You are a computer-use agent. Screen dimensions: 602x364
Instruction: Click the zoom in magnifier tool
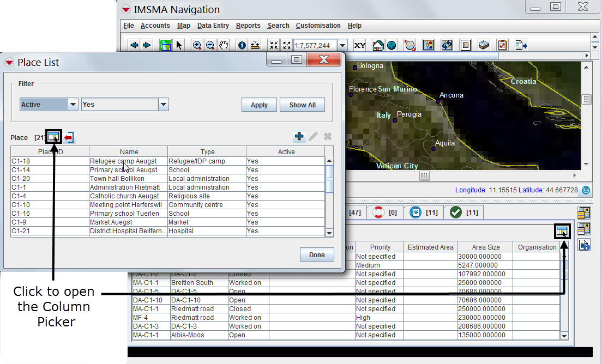(197, 45)
